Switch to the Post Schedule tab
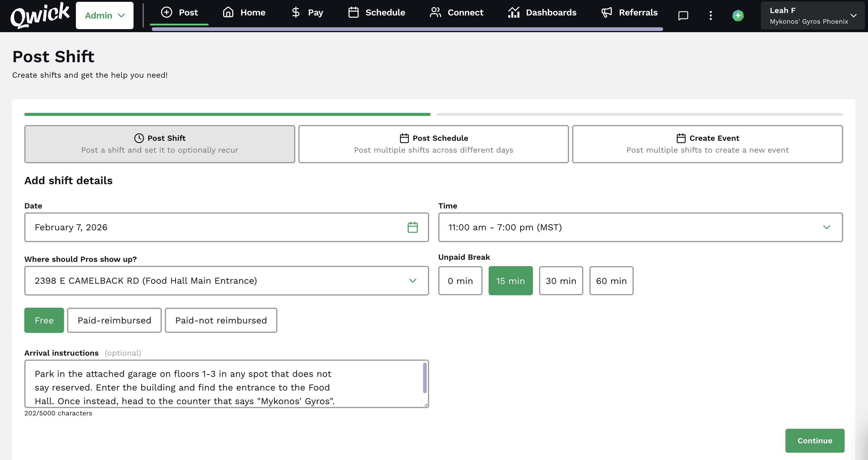 [x=433, y=144]
